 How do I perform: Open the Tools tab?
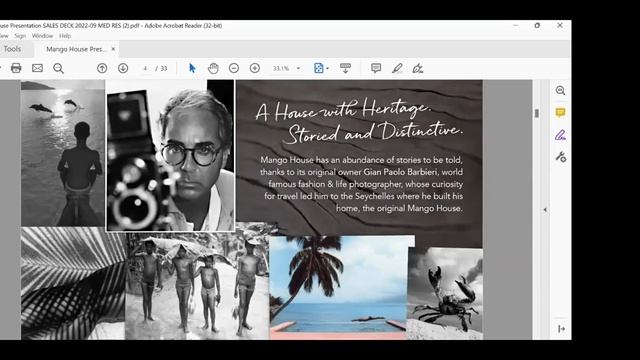(12, 49)
